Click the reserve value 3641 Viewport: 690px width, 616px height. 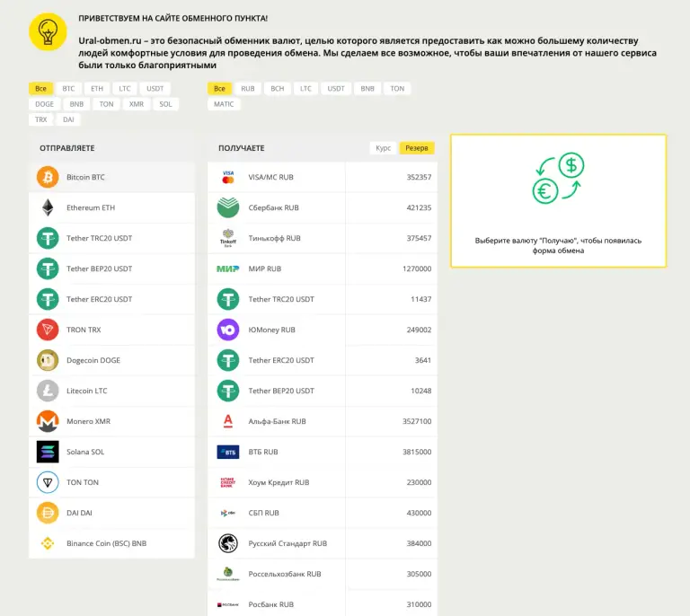pos(423,360)
